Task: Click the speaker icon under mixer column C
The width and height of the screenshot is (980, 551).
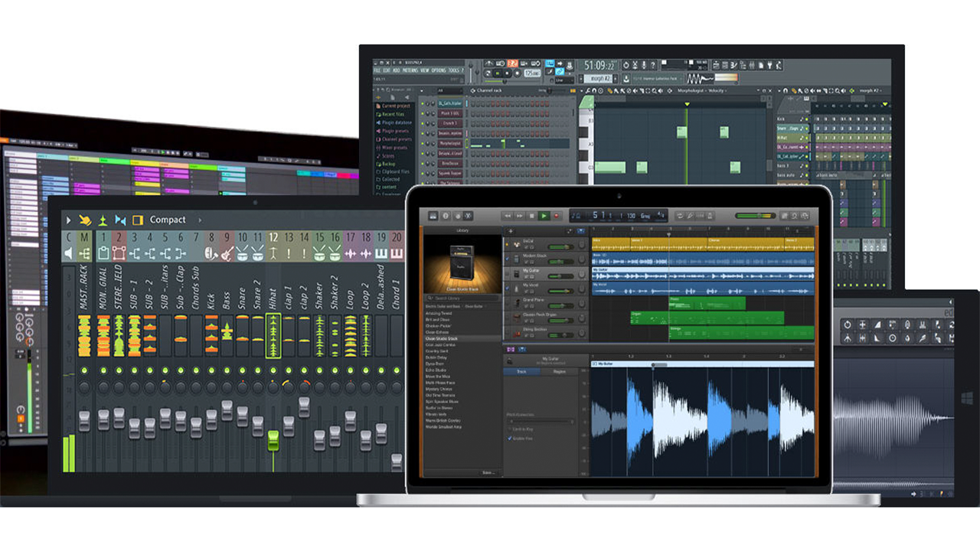Action: point(69,253)
